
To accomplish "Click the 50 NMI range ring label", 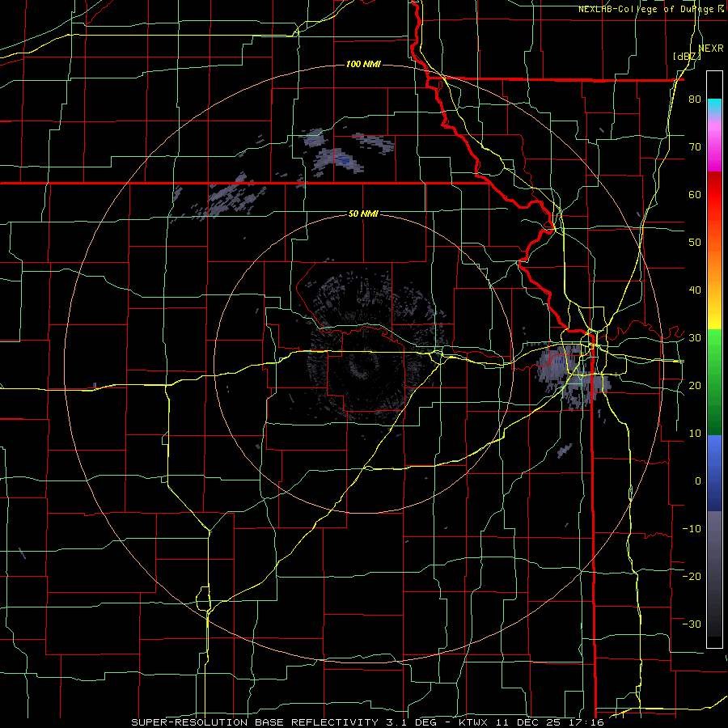I will coord(363,214).
